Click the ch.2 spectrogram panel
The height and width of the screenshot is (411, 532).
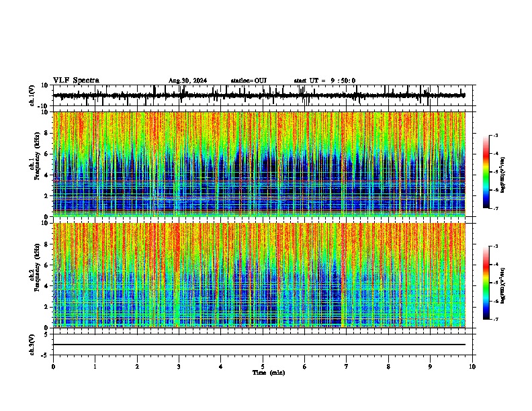[x=259, y=275]
